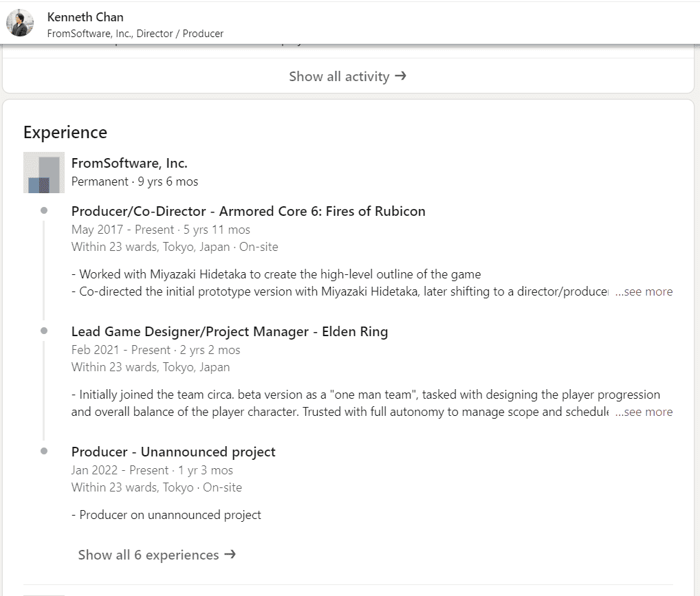Click the FromSoftware Director / Producer headline
This screenshot has height=596, width=700.
(135, 33)
